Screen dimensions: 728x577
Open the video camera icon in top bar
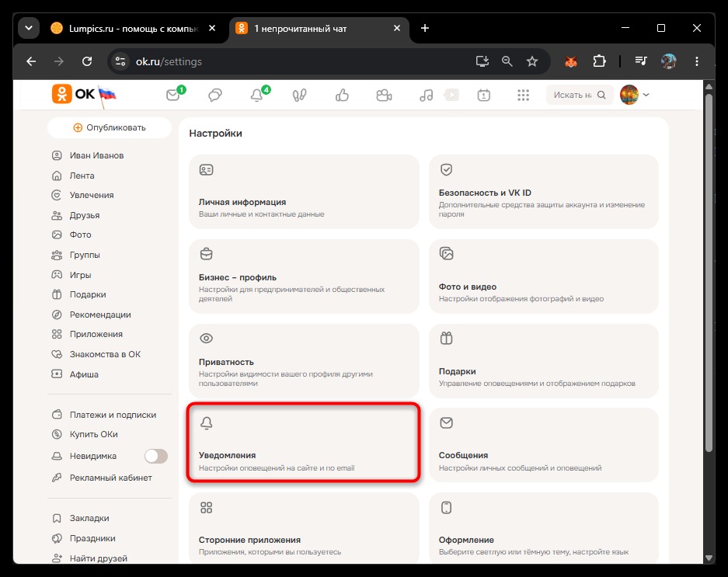[384, 96]
